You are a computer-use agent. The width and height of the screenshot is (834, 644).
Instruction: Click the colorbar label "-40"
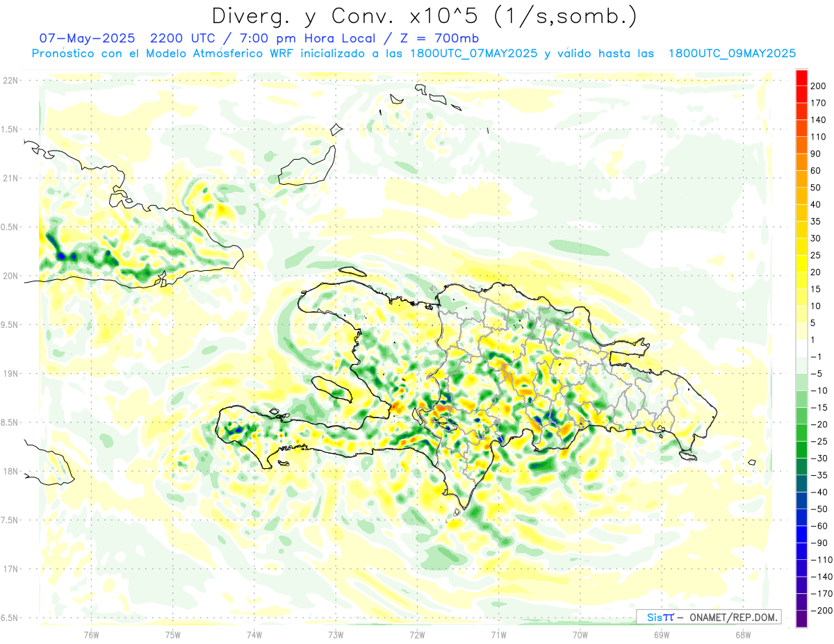pos(819,492)
